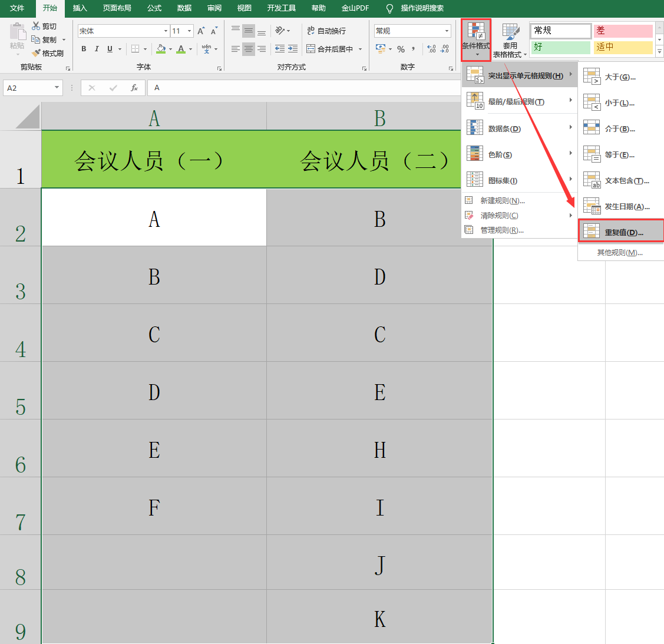Open the Conditional Formatting button
The height and width of the screenshot is (644, 664).
pos(476,40)
